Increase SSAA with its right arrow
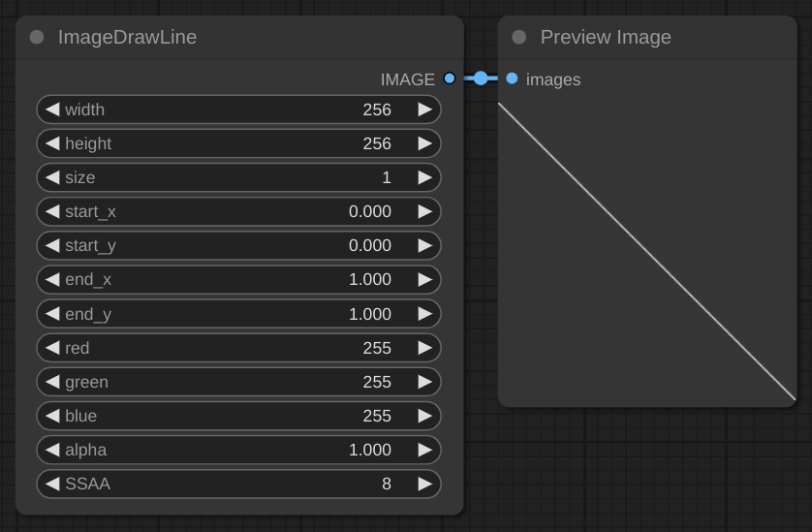 [x=424, y=484]
